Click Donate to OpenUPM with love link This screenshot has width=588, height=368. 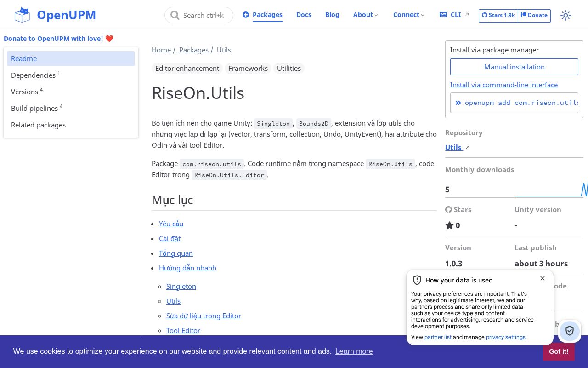tap(58, 39)
